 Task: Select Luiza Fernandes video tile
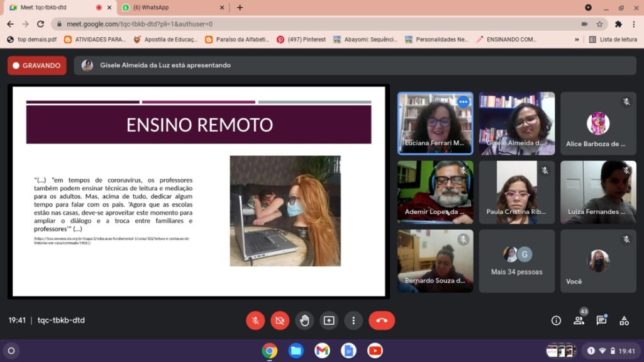[x=599, y=192]
